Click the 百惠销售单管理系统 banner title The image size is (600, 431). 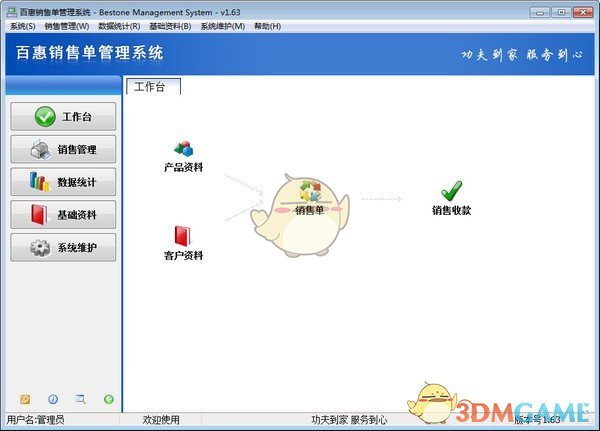(x=90, y=53)
